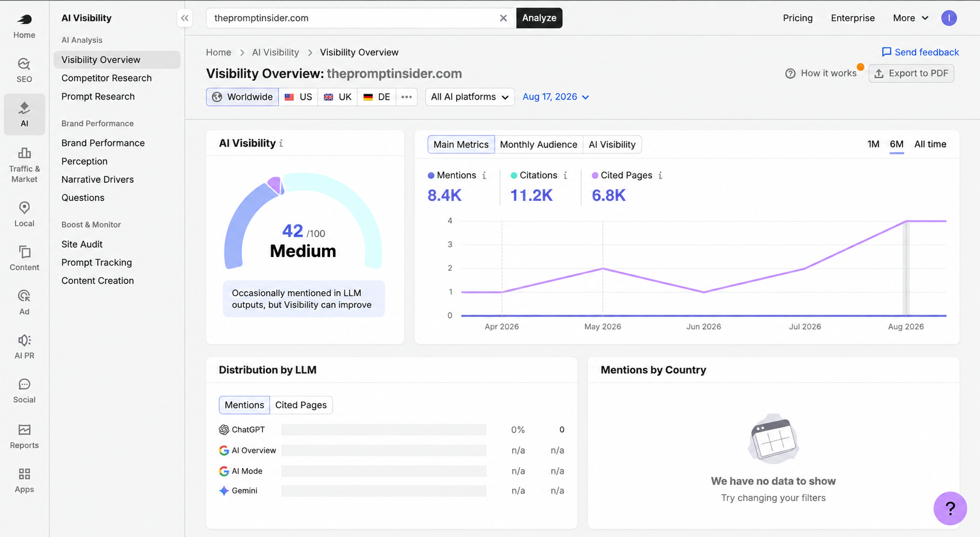Click the AI Visibility info icon
This screenshot has width=980, height=537.
(281, 144)
